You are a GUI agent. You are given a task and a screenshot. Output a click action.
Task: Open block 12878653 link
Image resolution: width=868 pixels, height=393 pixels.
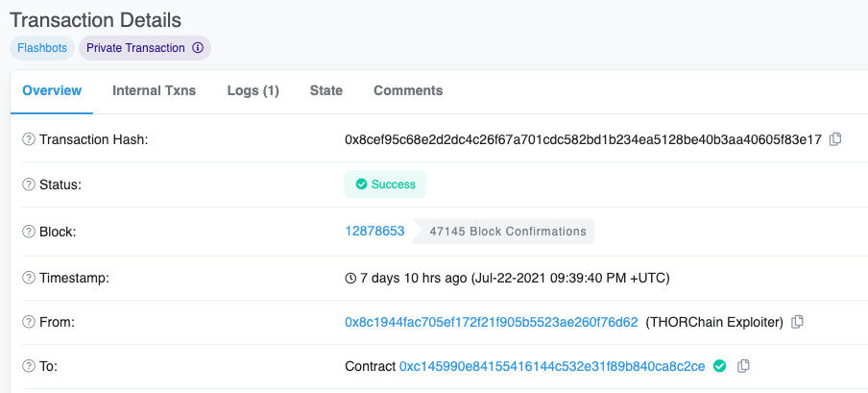[374, 231]
